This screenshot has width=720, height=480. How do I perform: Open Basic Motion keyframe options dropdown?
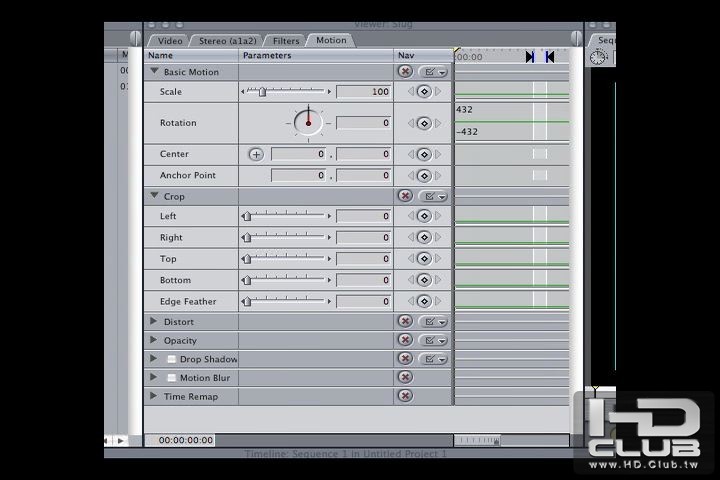coord(433,72)
